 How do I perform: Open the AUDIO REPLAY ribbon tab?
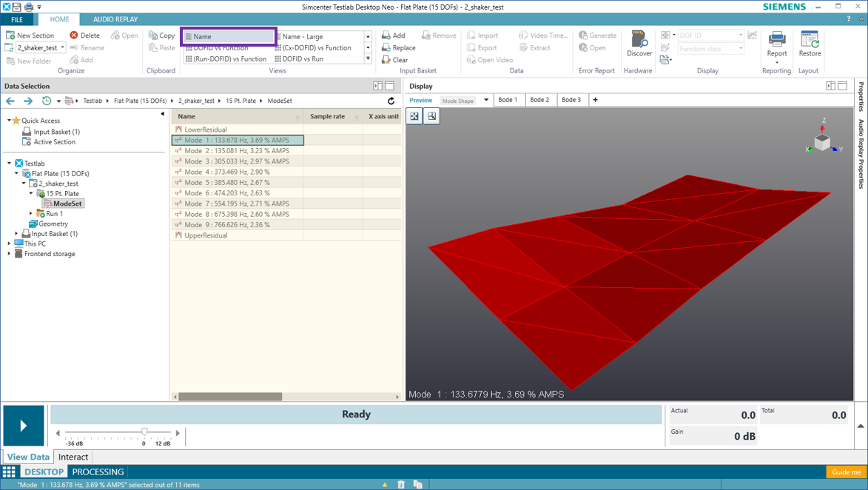click(115, 19)
